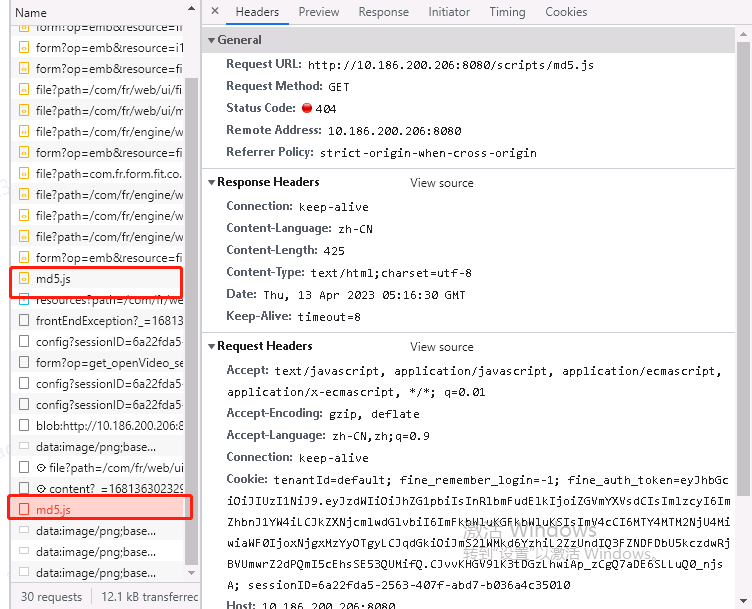Viewport: 752px width, 609px height.
Task: Click View source next to Request Headers
Action: 441,347
